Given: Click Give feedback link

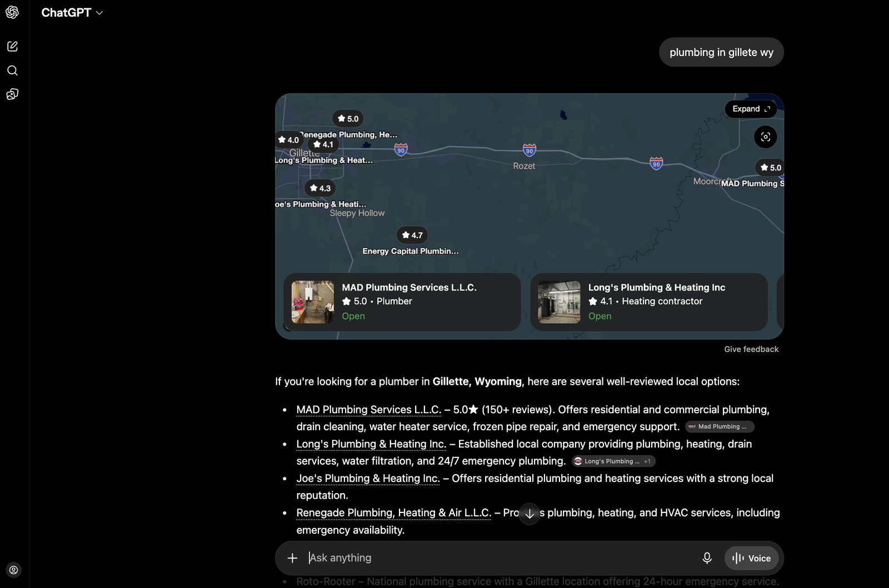Looking at the screenshot, I should (x=751, y=349).
